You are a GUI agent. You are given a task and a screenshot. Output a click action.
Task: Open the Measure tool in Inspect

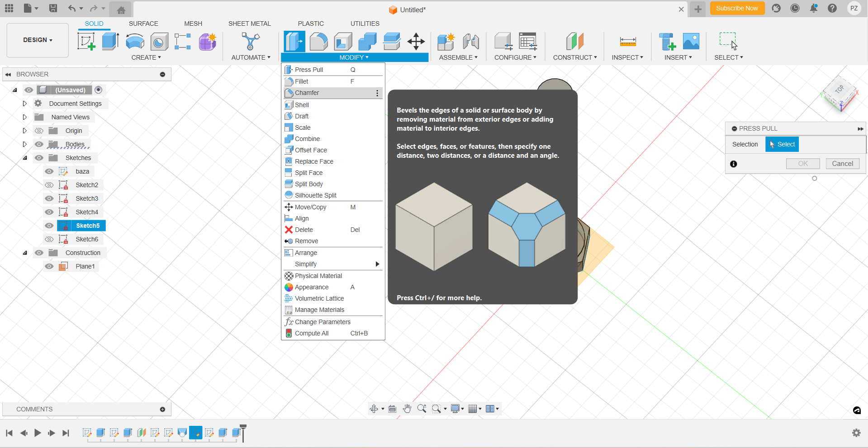click(x=627, y=42)
